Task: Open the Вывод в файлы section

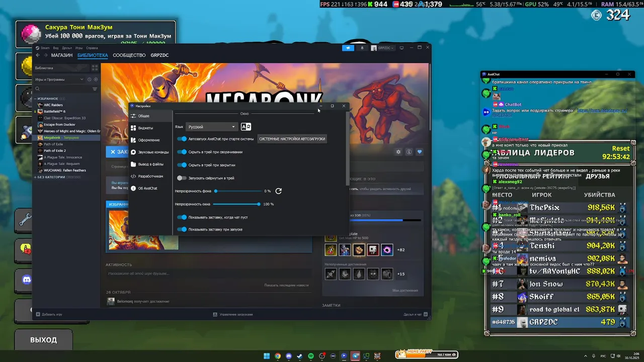Action: point(150,164)
